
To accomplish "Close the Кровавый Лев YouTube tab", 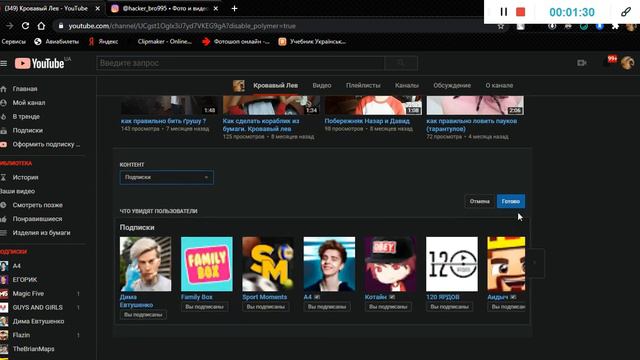I will click(x=98, y=8).
